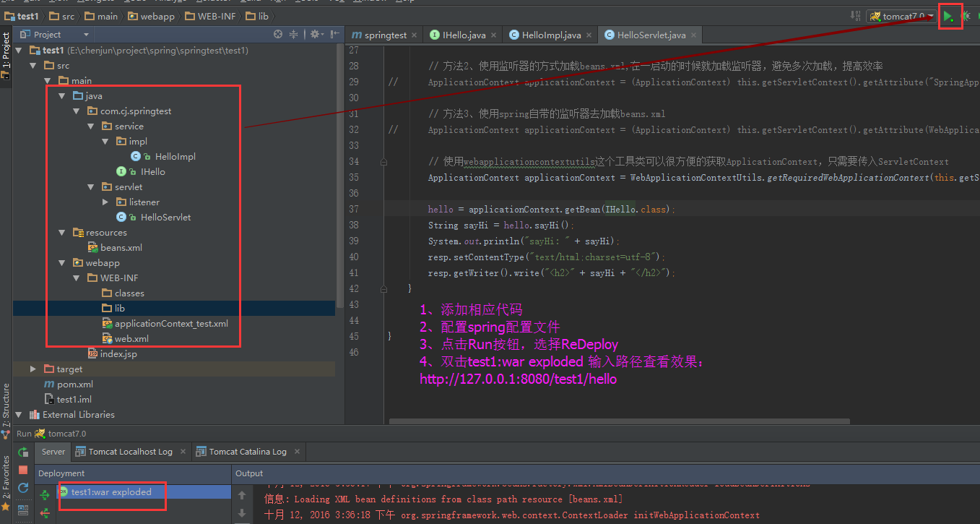Collapse the test1 root project node
Image resolution: width=980 pixels, height=524 pixels.
[x=19, y=51]
